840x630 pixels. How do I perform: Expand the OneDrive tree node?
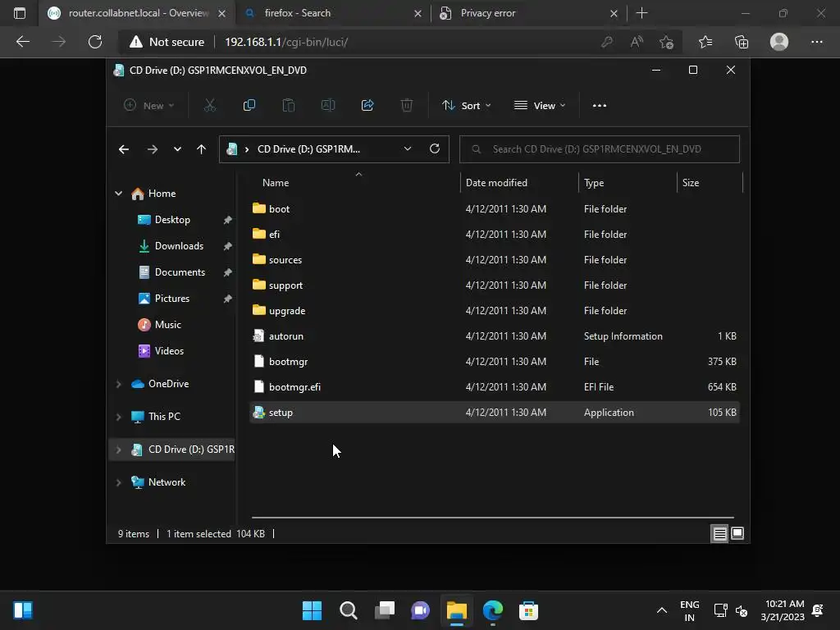point(118,384)
